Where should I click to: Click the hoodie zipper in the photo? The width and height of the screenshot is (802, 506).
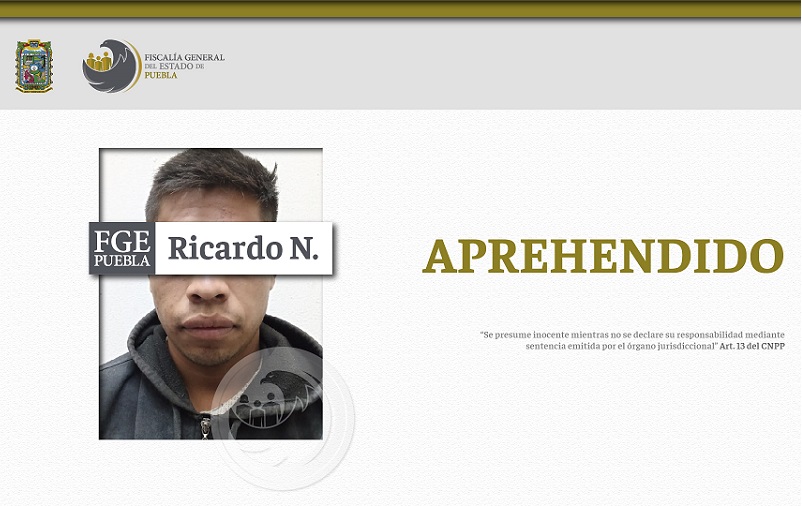pos(205,426)
